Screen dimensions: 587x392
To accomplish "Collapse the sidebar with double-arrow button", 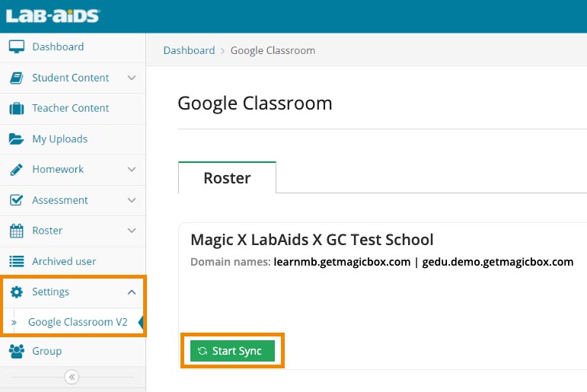I will pyautogui.click(x=72, y=377).
